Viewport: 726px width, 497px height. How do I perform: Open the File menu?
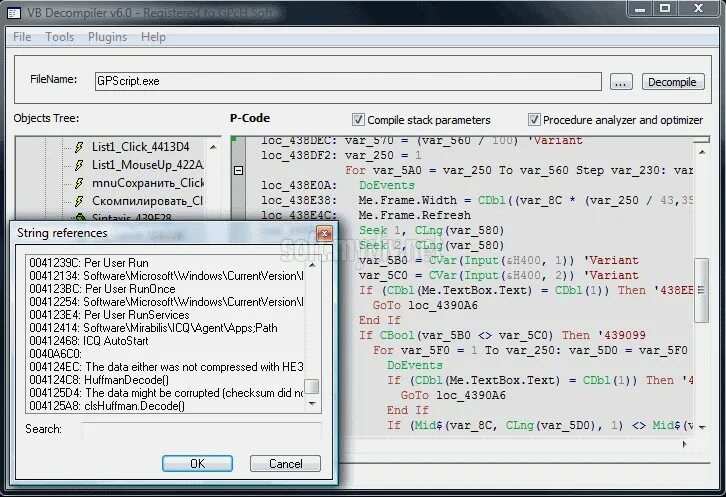click(22, 37)
